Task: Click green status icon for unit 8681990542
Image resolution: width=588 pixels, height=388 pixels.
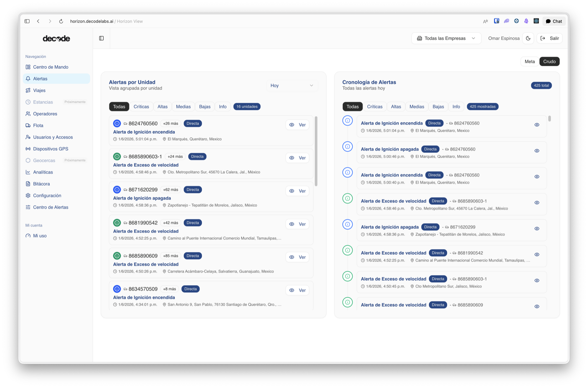Action: [117, 223]
